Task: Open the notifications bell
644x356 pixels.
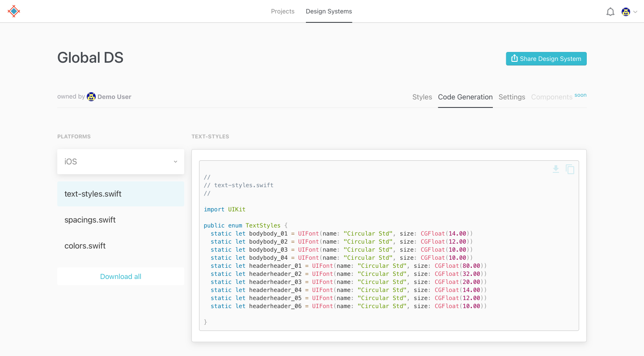Action: [610, 12]
